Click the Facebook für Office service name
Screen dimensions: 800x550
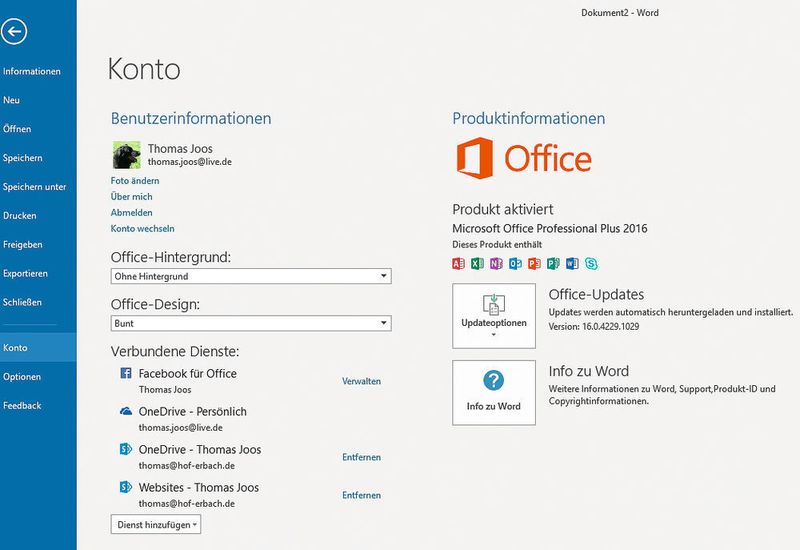coord(187,373)
